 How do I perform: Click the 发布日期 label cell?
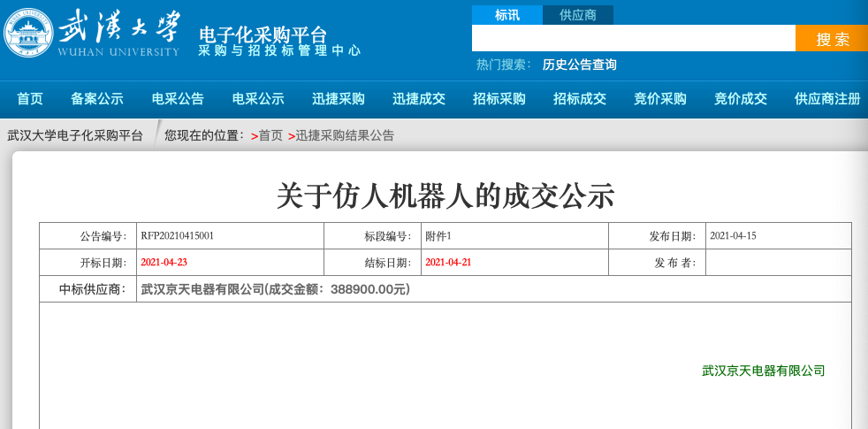pyautogui.click(x=657, y=235)
